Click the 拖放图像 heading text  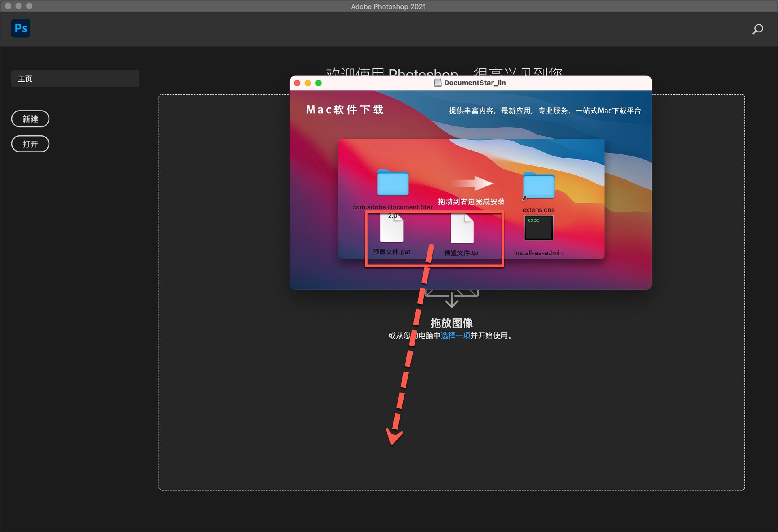click(452, 323)
